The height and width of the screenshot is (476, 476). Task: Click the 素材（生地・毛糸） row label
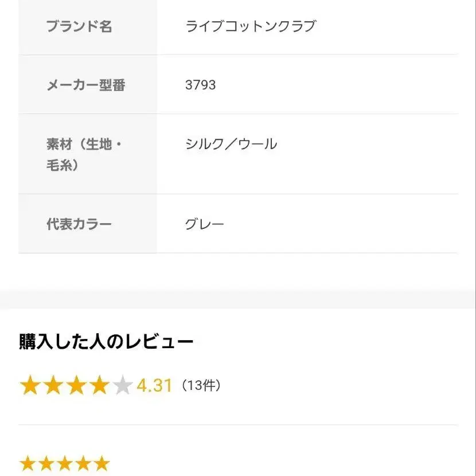tap(84, 155)
